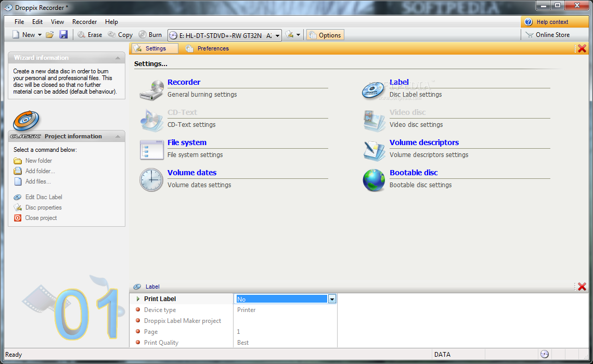Click the File system window icon

tap(151, 150)
